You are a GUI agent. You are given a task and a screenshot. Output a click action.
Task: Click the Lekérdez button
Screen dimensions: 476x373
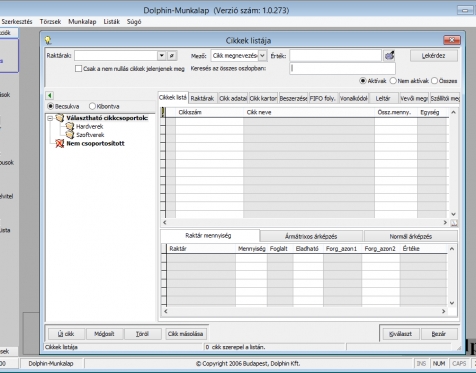click(x=434, y=56)
